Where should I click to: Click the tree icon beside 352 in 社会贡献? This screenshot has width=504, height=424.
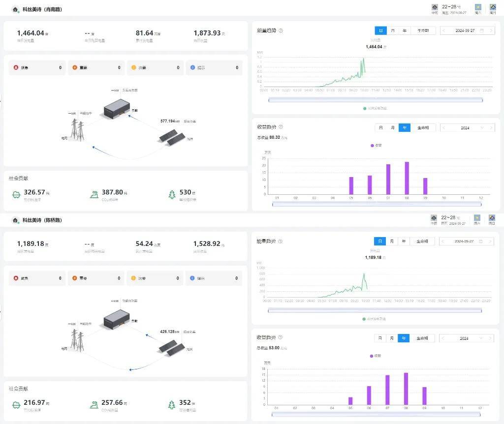point(172,405)
